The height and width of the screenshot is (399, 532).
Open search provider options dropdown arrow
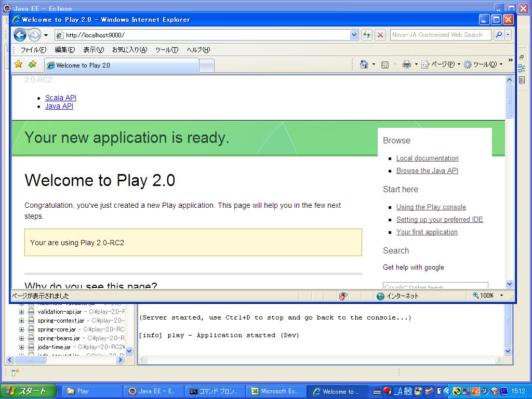tap(508, 35)
